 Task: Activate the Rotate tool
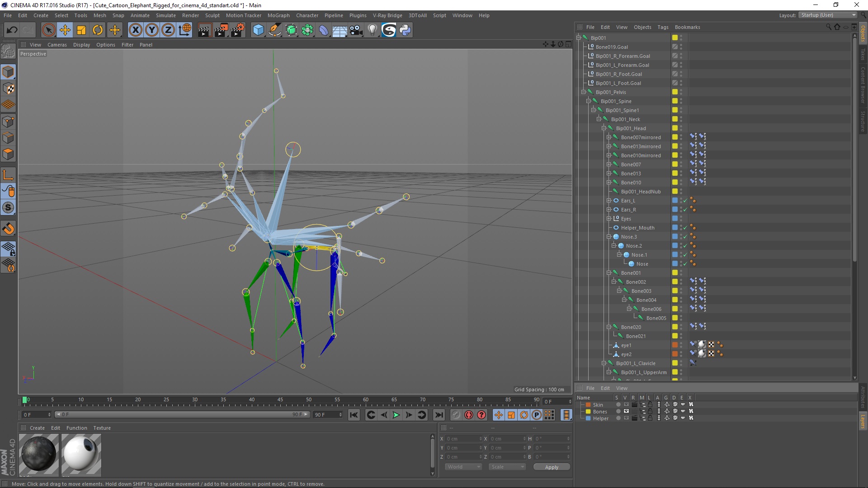98,30
